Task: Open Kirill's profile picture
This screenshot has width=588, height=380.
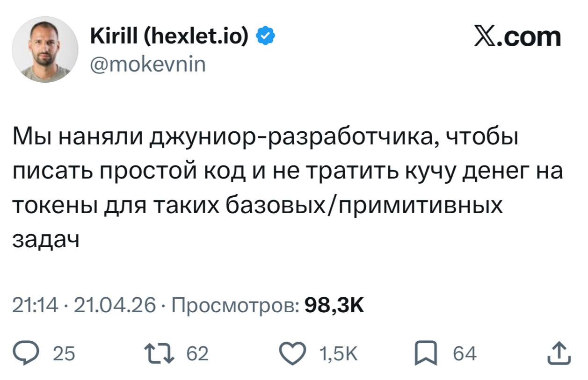Action: 45,50
